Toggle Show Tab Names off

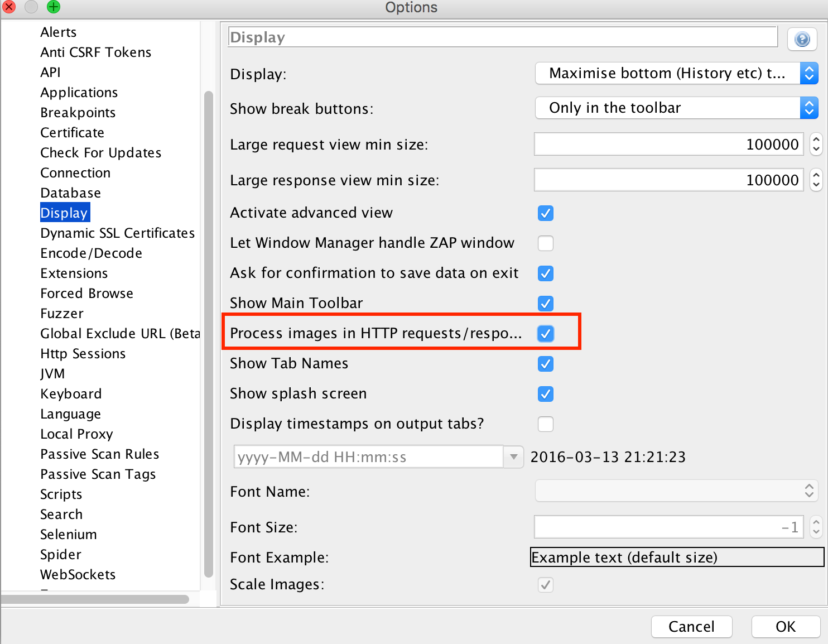tap(545, 364)
